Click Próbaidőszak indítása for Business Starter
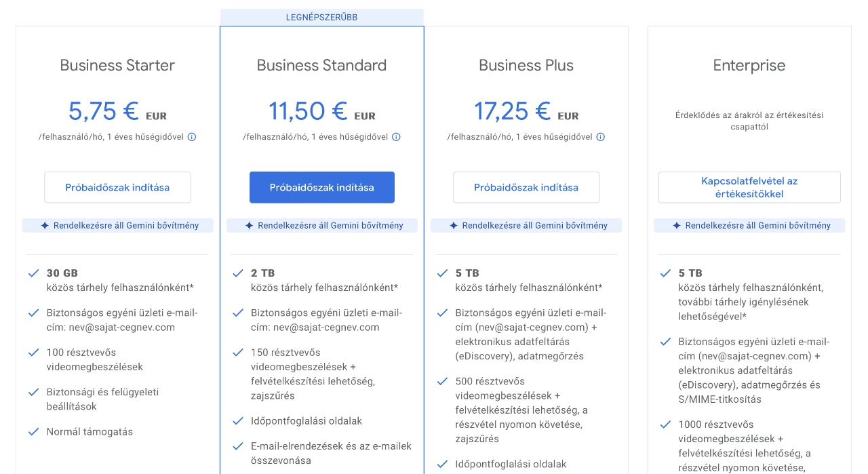Viewport: 868px width, 474px height. click(x=117, y=187)
